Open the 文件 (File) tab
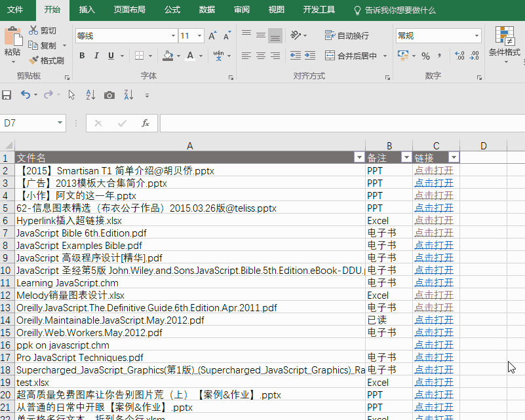This screenshot has width=525, height=420. pyautogui.click(x=15, y=10)
